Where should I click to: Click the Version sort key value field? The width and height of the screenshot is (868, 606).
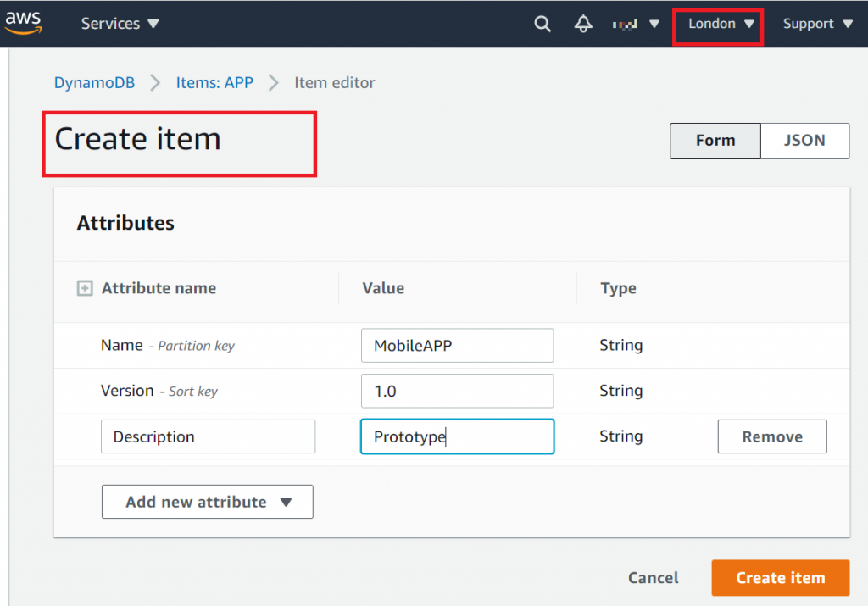[457, 391]
